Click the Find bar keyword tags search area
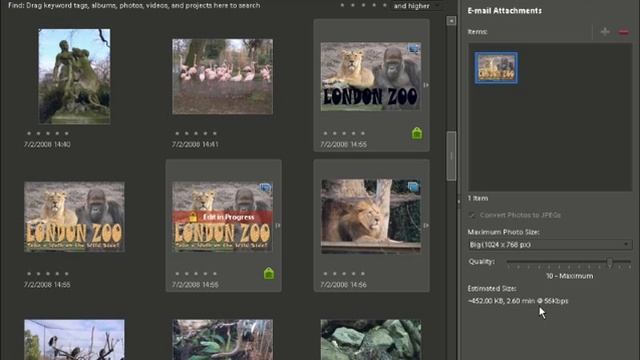640x360 pixels. pos(134,6)
